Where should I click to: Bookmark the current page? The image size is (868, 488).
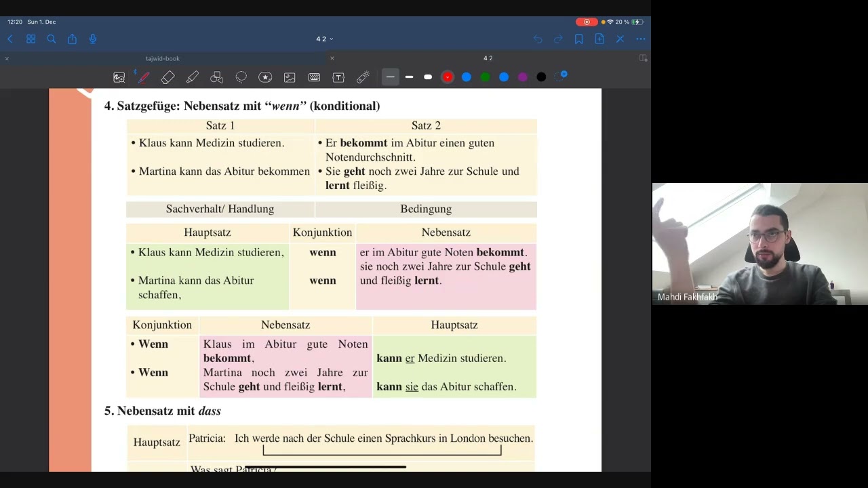579,39
